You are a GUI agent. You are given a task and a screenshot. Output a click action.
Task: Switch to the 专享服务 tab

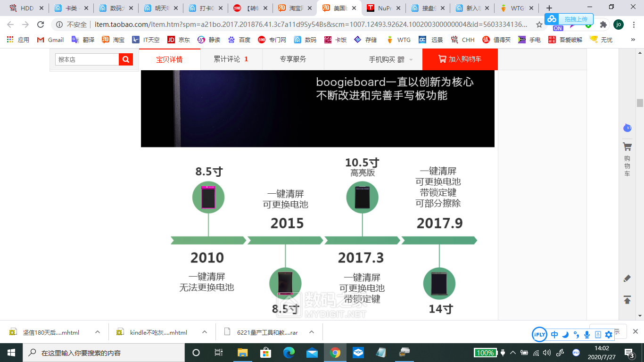(293, 59)
